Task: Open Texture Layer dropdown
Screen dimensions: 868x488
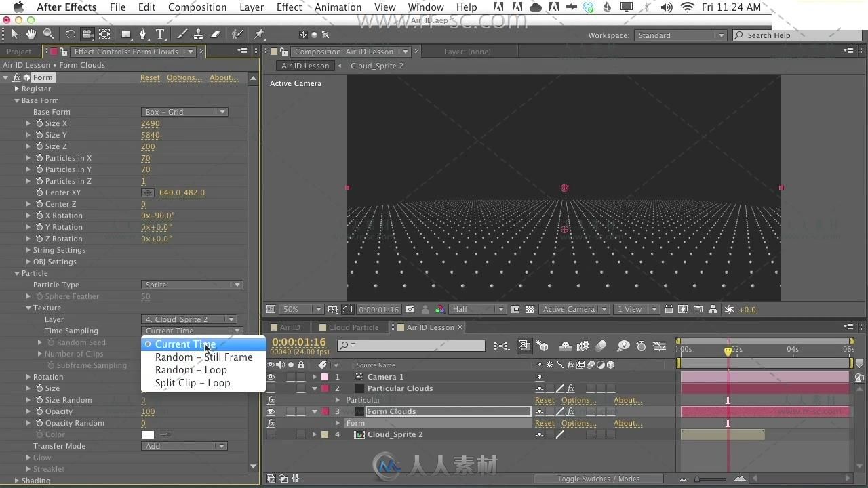Action: [x=189, y=319]
